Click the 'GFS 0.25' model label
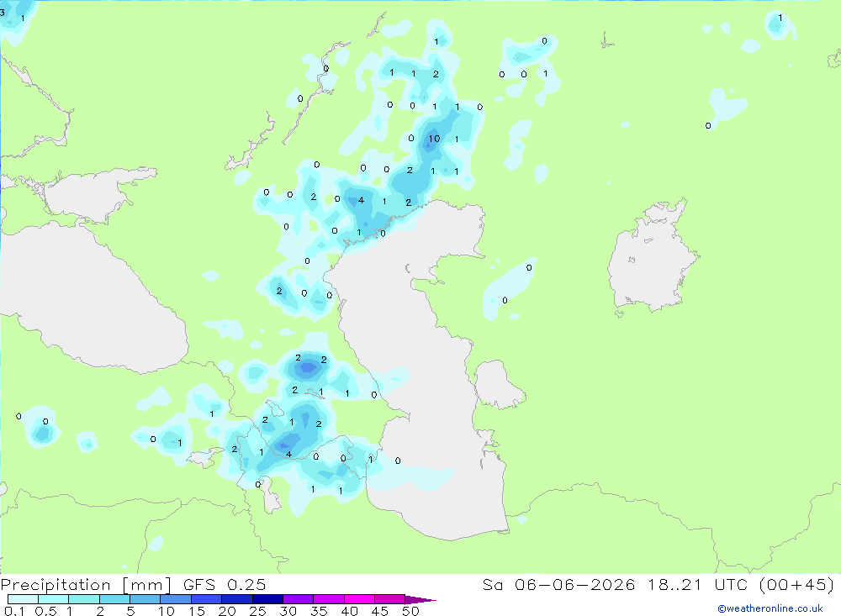 [225, 584]
